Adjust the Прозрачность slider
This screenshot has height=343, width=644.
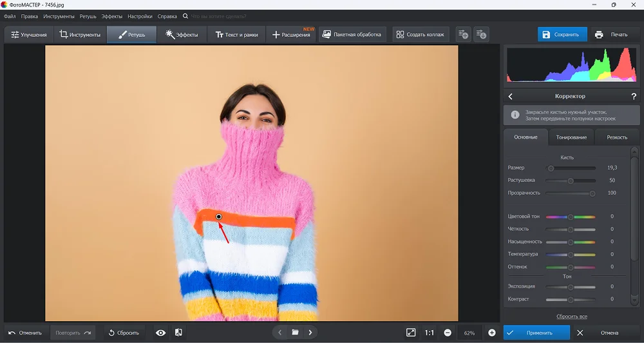pyautogui.click(x=571, y=193)
